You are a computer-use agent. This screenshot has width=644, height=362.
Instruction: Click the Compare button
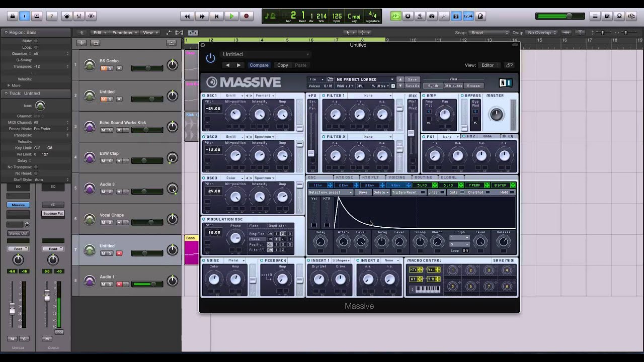pyautogui.click(x=259, y=65)
